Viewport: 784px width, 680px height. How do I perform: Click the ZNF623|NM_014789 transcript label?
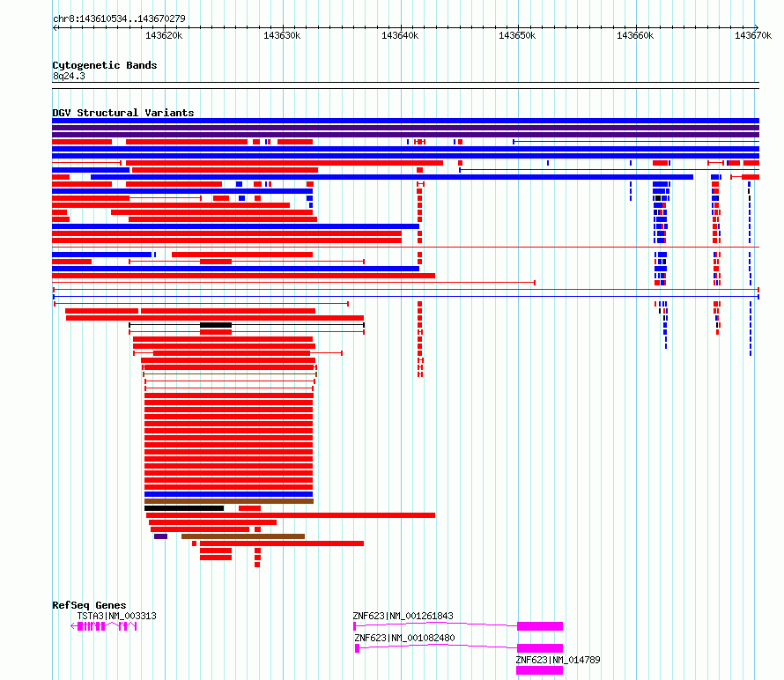coord(558,660)
